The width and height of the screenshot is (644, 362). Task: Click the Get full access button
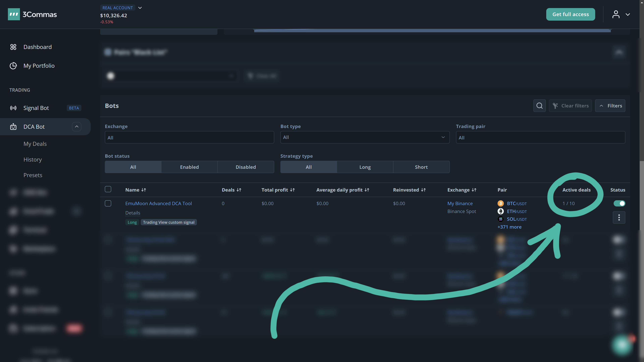pyautogui.click(x=571, y=14)
